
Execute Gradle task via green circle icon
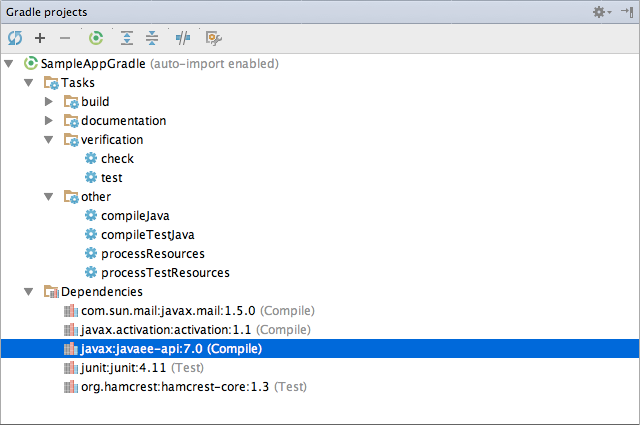click(x=96, y=38)
